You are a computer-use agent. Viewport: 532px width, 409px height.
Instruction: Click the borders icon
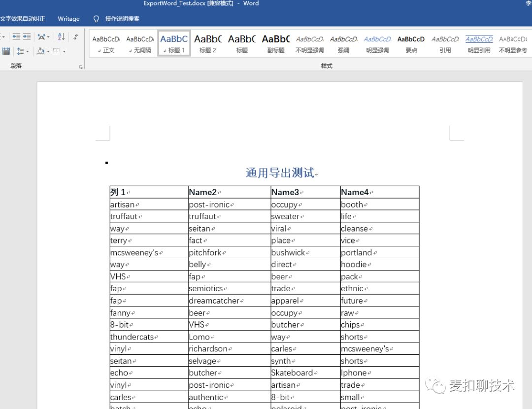[x=56, y=51]
